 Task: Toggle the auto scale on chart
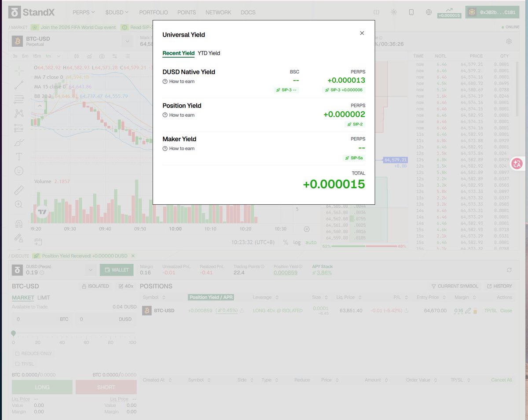pos(311,242)
